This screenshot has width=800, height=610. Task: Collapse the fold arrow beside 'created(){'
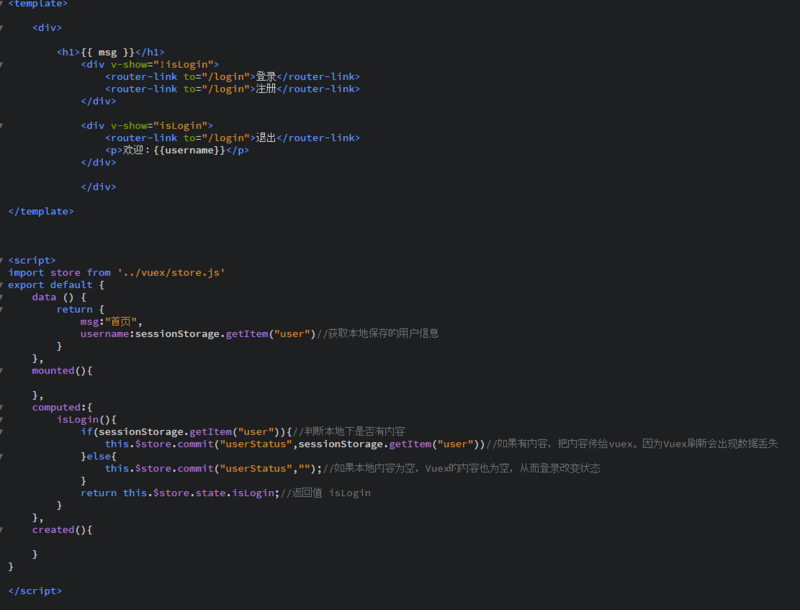coord(2,530)
